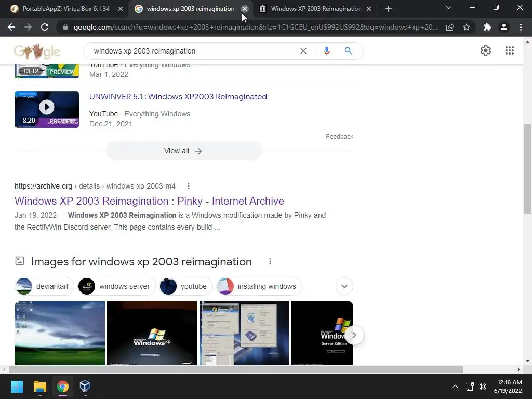The height and width of the screenshot is (399, 532).
Task: Click the Chrome taskbar icon
Action: (x=62, y=387)
